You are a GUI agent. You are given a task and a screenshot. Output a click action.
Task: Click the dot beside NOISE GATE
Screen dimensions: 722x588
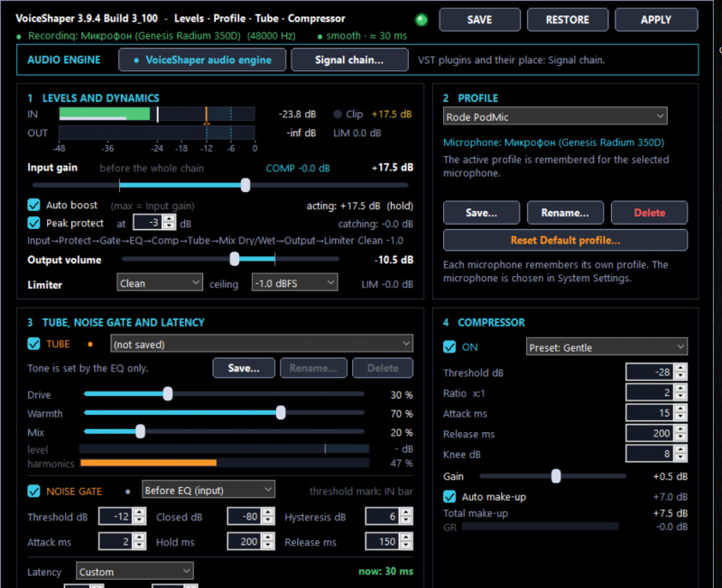[127, 492]
